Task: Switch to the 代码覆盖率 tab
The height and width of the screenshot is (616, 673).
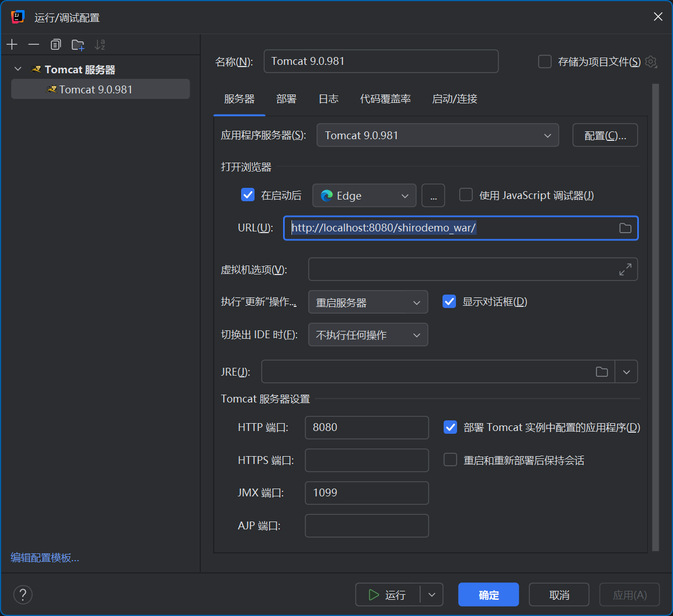Action: click(385, 99)
